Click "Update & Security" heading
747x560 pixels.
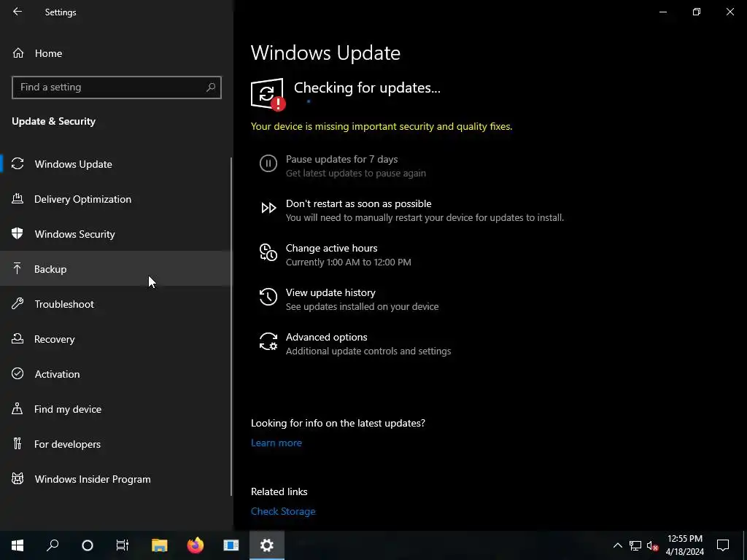(53, 121)
